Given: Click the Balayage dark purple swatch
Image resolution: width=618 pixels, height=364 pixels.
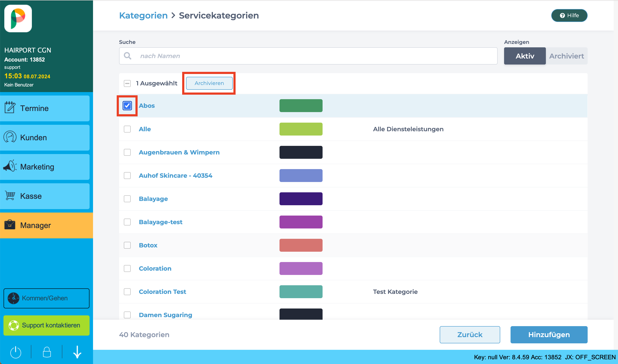Looking at the screenshot, I should pos(301,199).
